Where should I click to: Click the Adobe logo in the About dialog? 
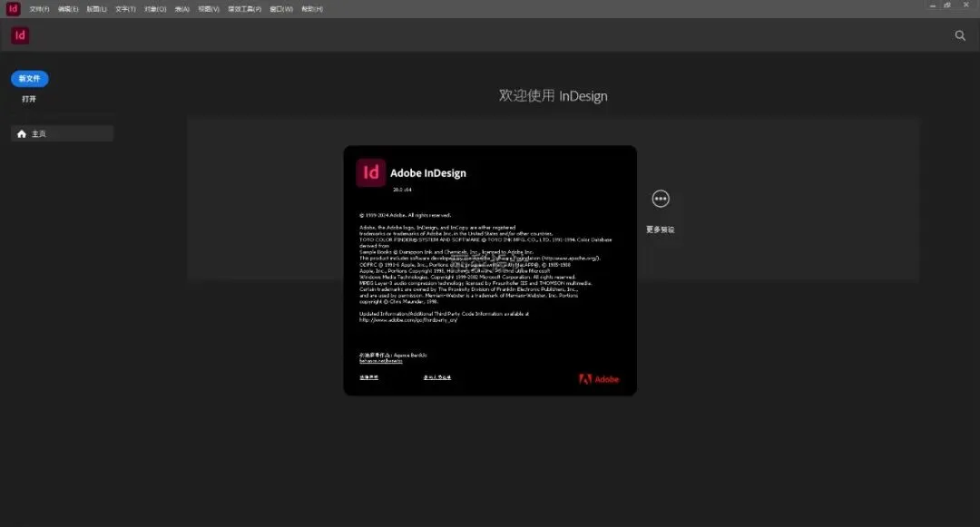(599, 379)
